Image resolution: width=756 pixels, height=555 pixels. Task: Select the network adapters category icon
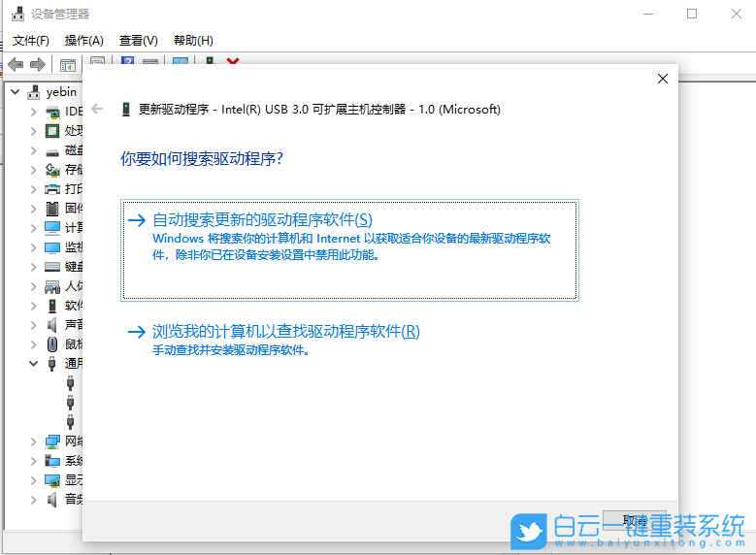(x=52, y=441)
